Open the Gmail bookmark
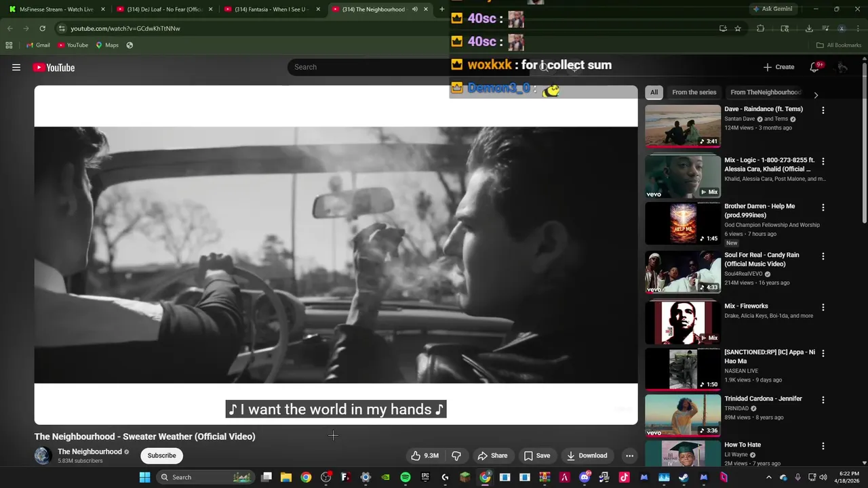 tap(38, 45)
